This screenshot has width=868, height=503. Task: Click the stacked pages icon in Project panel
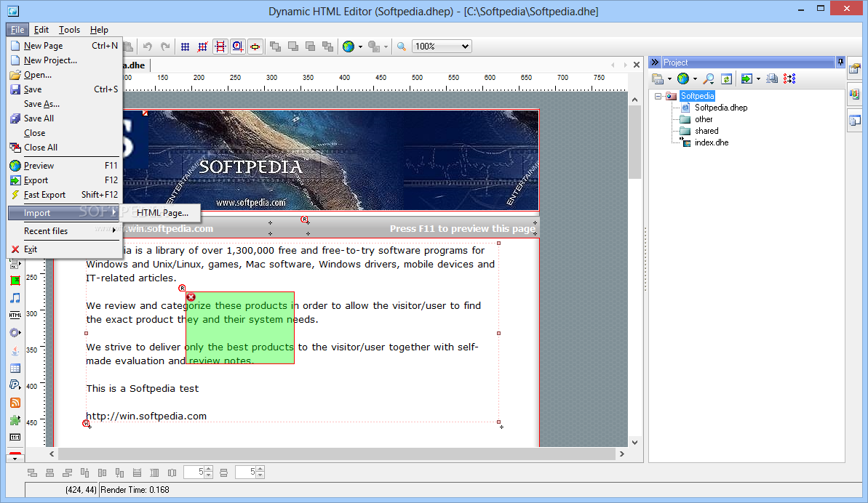[x=772, y=79]
